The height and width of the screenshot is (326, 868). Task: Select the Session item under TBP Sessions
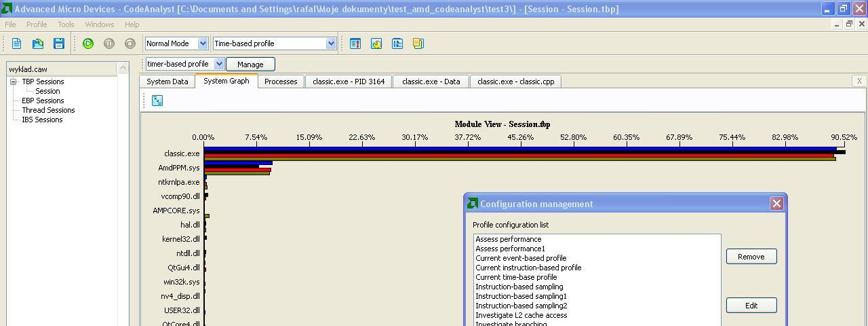click(47, 91)
